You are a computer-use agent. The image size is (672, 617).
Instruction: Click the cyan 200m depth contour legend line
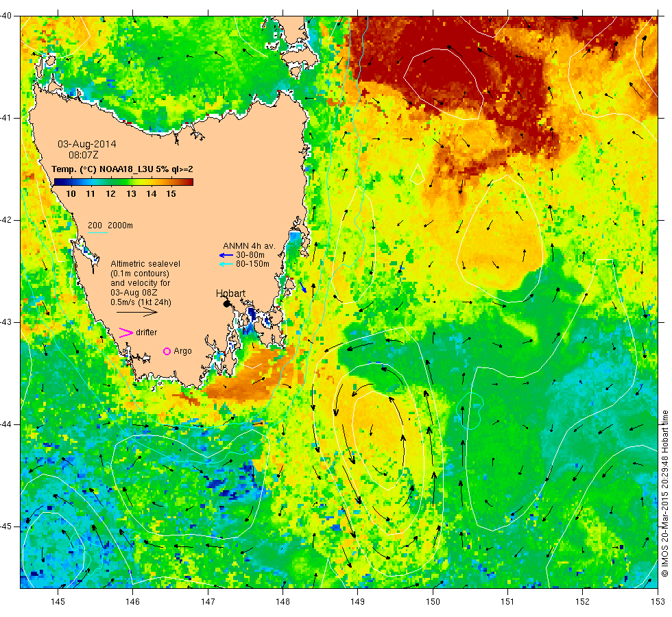pos(97,232)
